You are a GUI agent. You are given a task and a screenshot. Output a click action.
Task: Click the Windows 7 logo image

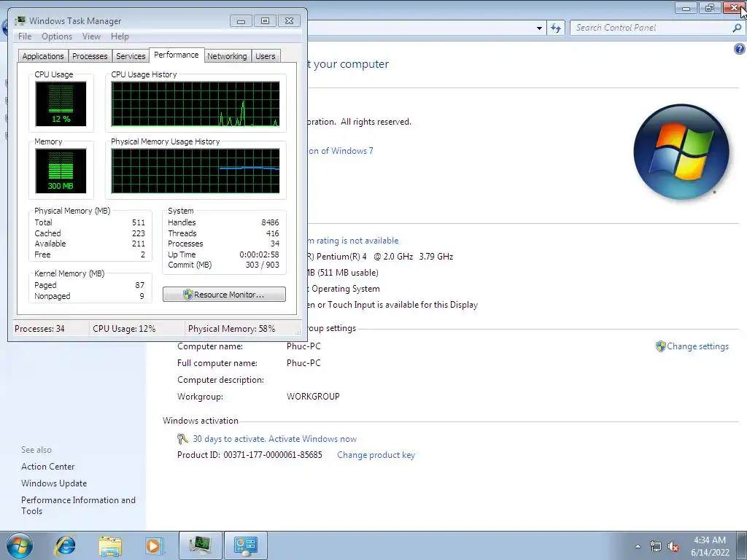(681, 152)
